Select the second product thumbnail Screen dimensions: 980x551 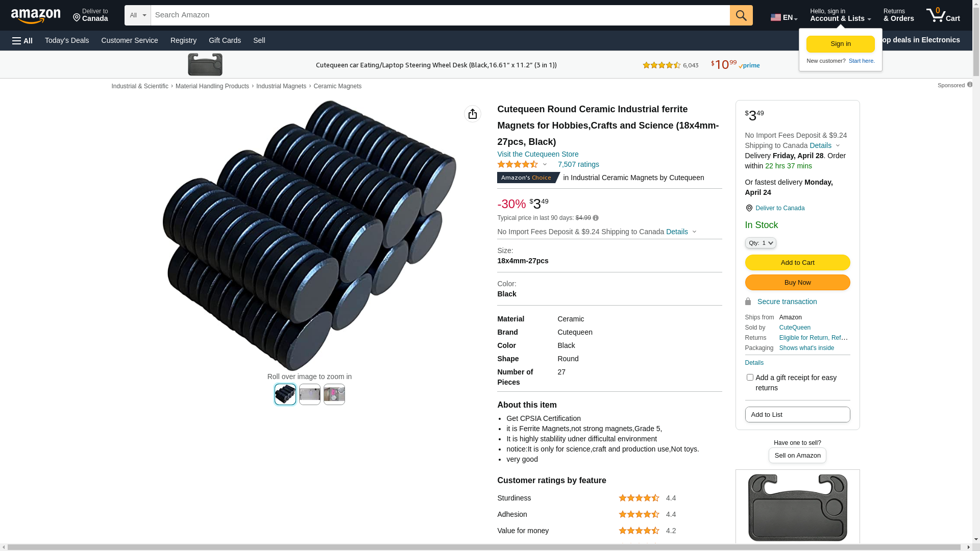point(310,394)
